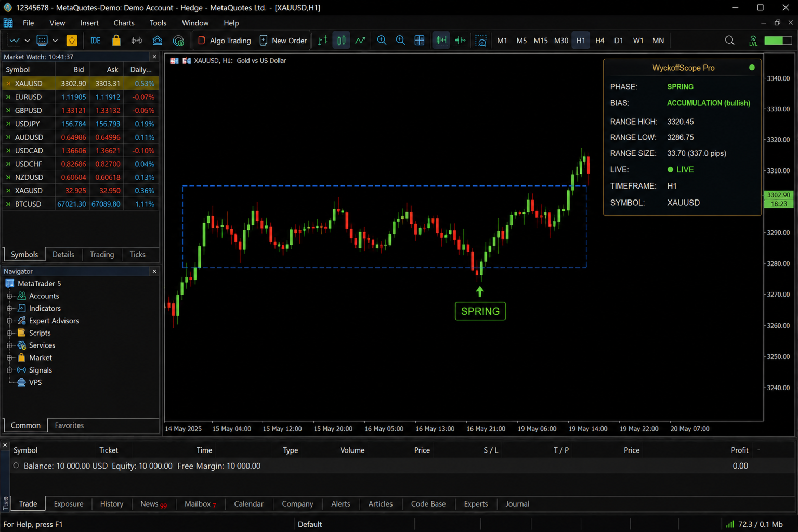The height and width of the screenshot is (532, 798).
Task: Expand the Services tree node
Action: point(9,345)
